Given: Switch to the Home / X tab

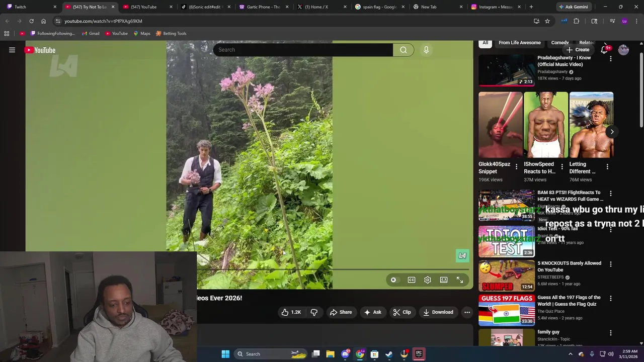Looking at the screenshot, I should [321, 7].
